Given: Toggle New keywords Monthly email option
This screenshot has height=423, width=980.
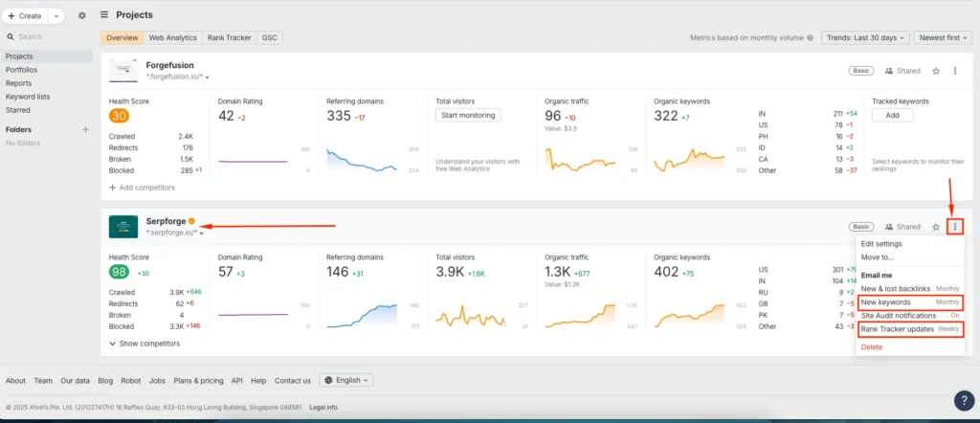Looking at the screenshot, I should click(909, 302).
